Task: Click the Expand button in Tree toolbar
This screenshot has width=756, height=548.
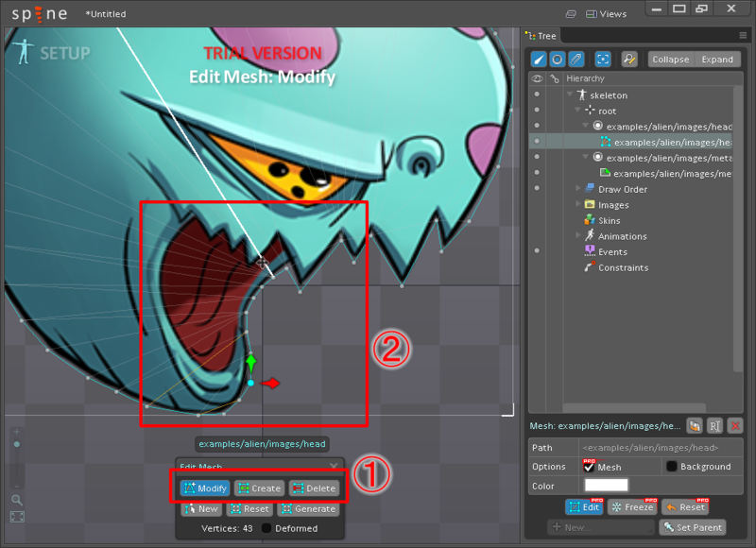Action: (717, 60)
